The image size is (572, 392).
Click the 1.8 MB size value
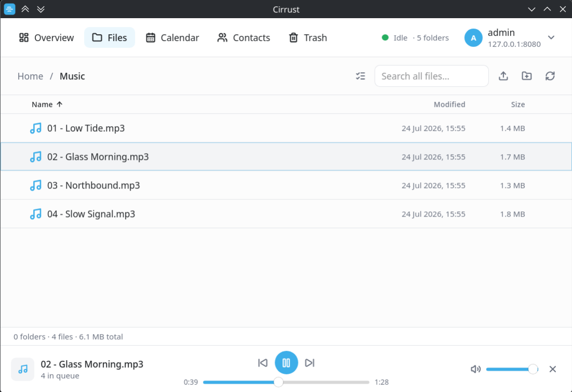512,214
